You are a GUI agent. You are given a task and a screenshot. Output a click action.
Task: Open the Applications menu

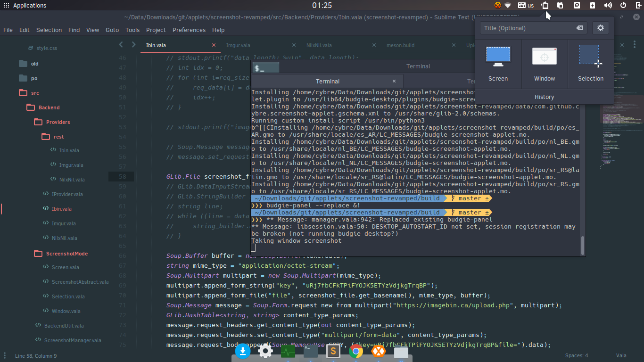click(x=25, y=5)
